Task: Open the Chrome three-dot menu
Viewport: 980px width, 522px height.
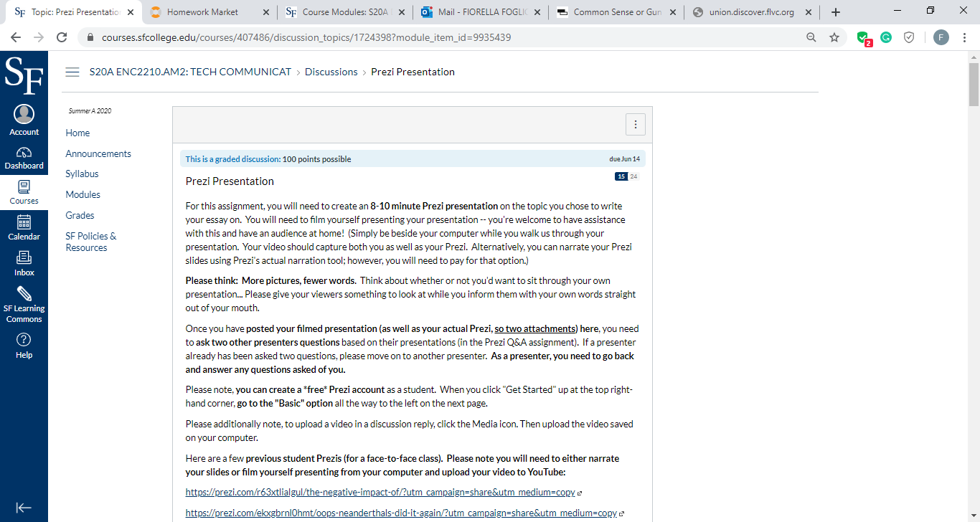Action: coord(965,37)
